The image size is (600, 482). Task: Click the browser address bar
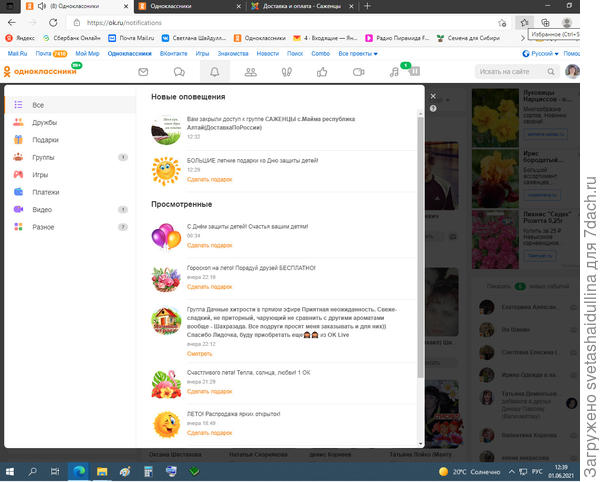283,23
